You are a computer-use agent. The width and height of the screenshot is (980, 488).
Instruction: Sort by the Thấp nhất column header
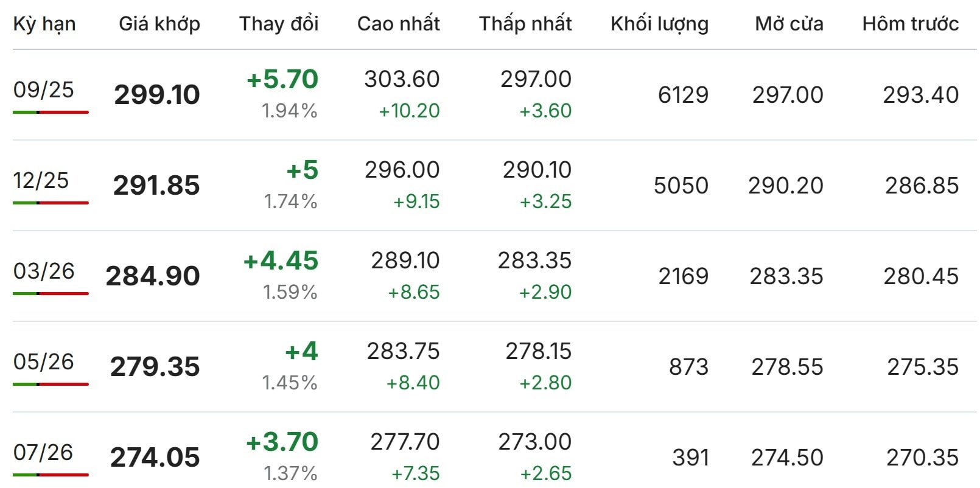(x=525, y=24)
